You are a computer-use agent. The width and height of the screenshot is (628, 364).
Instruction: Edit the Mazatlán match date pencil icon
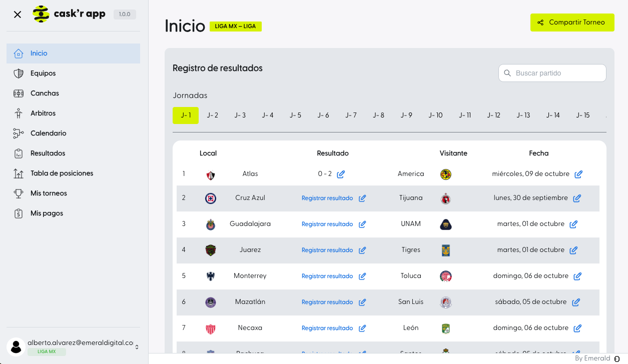point(576,302)
